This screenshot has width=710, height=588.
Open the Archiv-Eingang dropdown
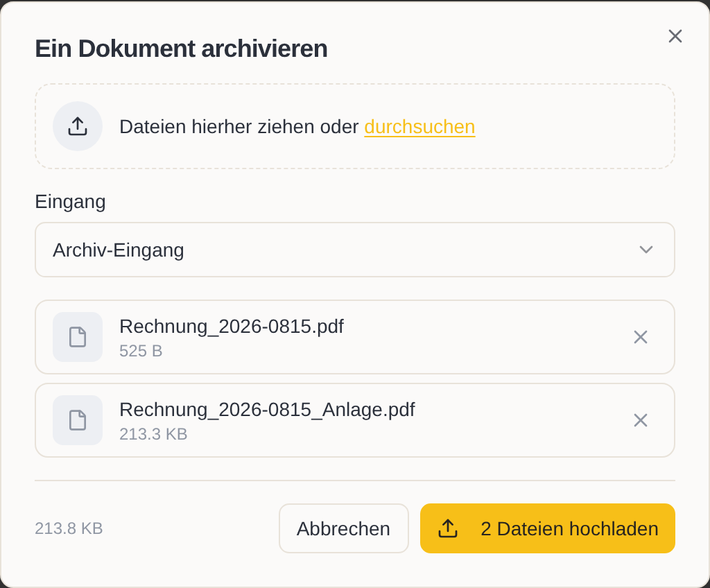pyautogui.click(x=355, y=250)
